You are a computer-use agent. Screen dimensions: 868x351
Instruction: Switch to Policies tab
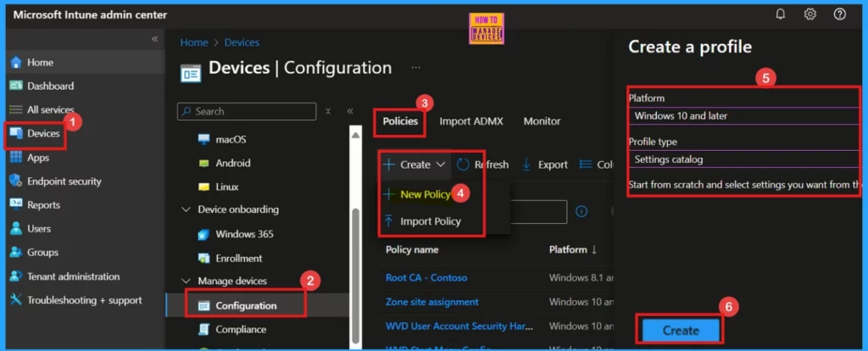pos(400,120)
